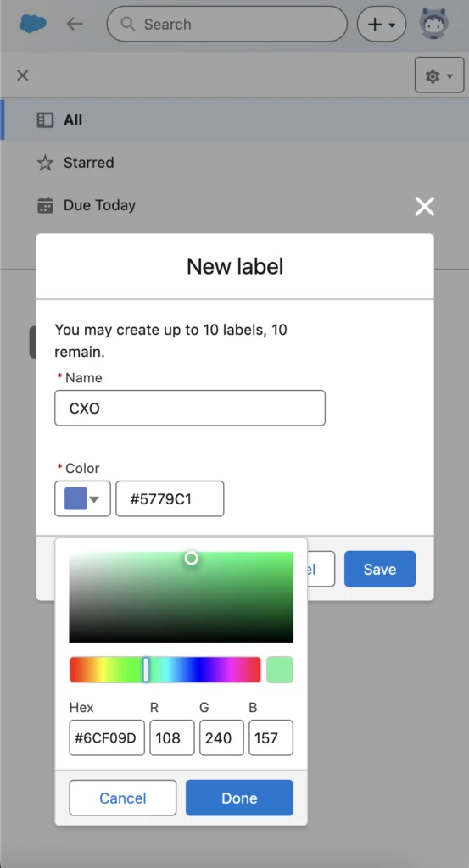Click the magnifier icon in the Search bar
Image resolution: width=469 pixels, height=868 pixels.
tap(128, 24)
